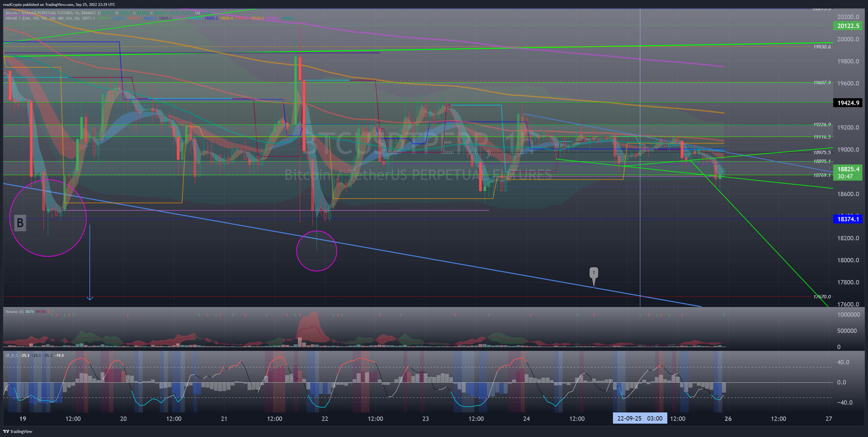Click the 99104 volume legend value
Screen dimensions: 868x437
coord(41,311)
